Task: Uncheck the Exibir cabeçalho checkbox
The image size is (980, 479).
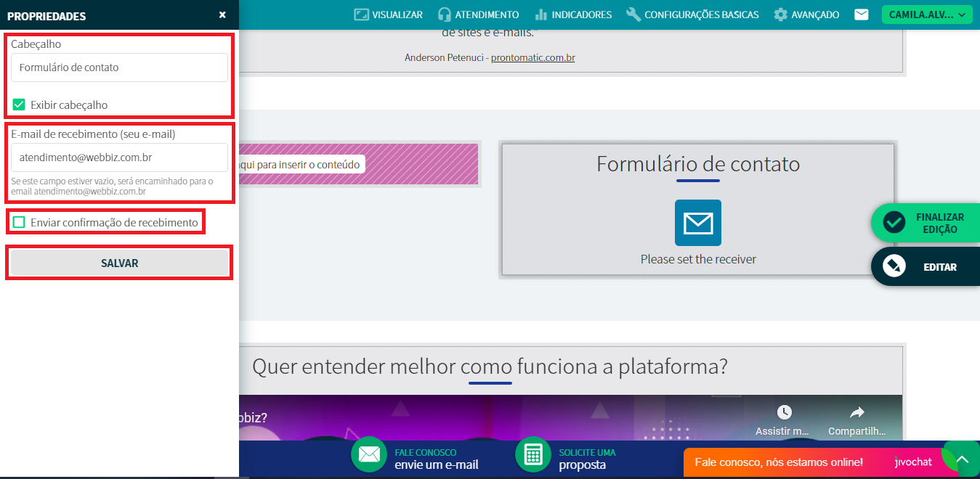Action: click(x=19, y=105)
